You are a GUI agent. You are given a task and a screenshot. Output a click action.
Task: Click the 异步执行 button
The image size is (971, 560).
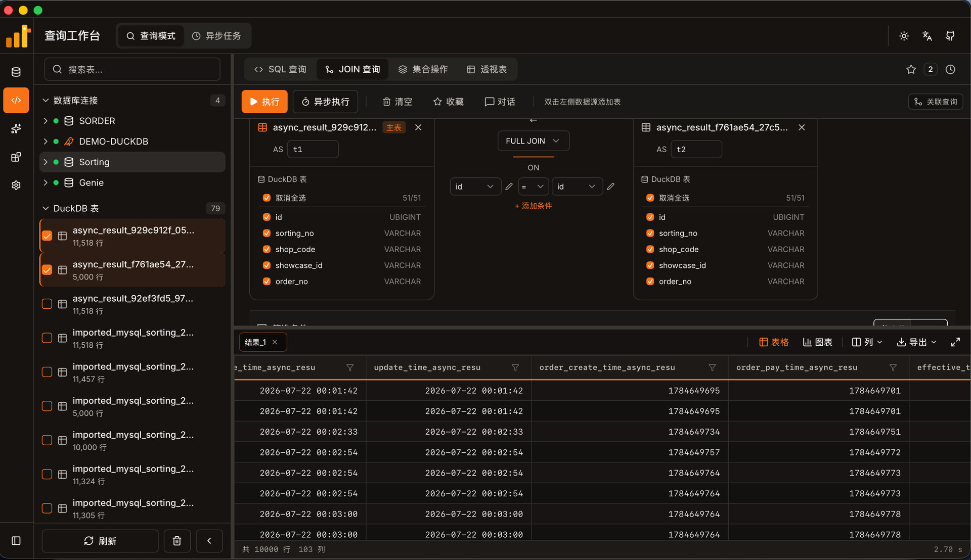click(325, 102)
